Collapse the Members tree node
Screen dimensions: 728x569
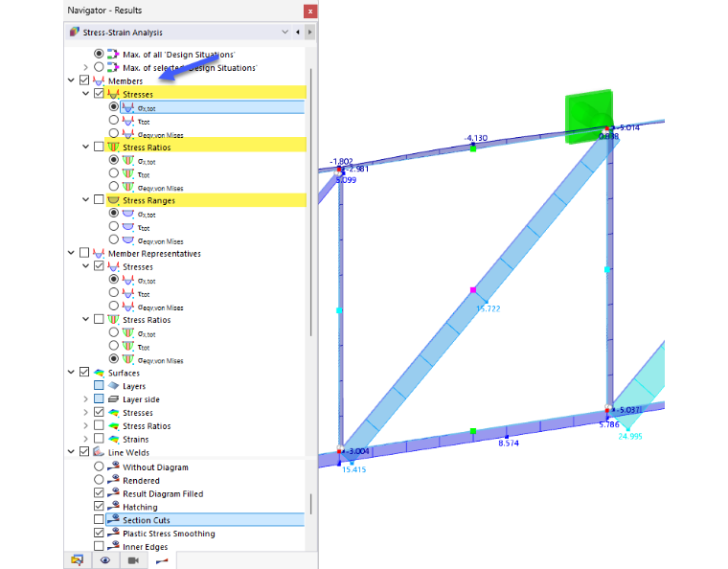pos(71,80)
